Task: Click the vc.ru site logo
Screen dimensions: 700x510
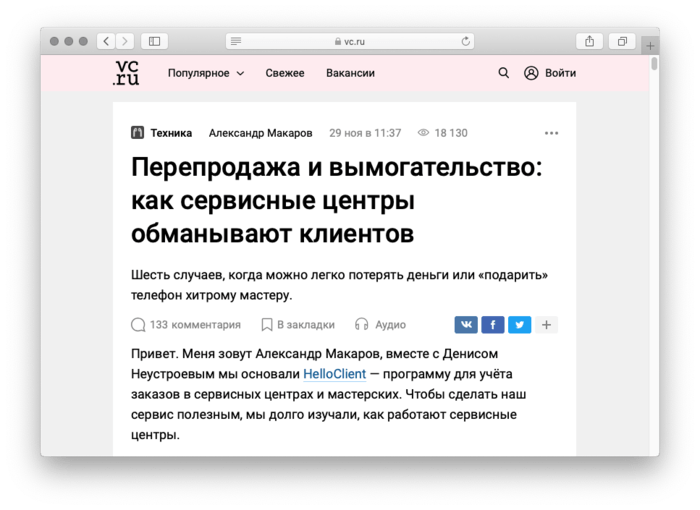Action: (126, 73)
